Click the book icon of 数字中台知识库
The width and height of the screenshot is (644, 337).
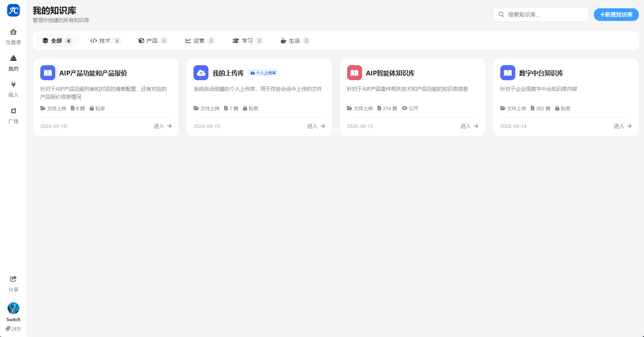click(508, 73)
